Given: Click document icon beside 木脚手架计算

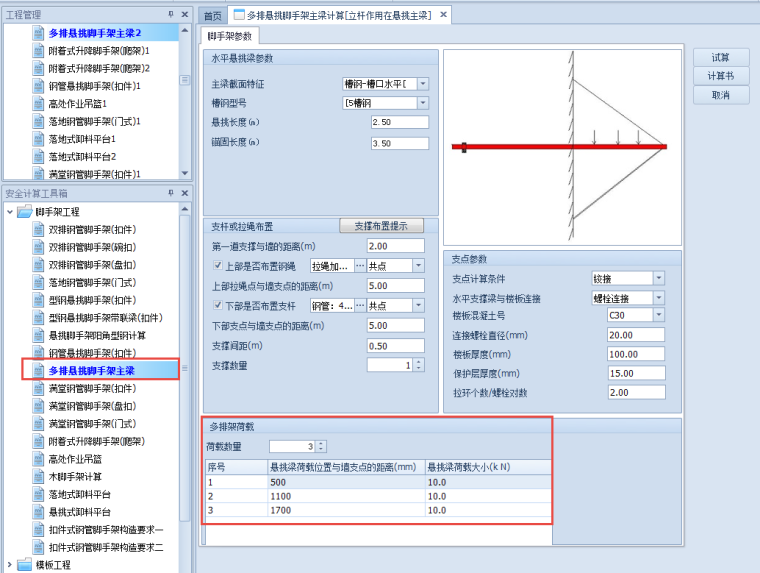Looking at the screenshot, I should (39, 477).
